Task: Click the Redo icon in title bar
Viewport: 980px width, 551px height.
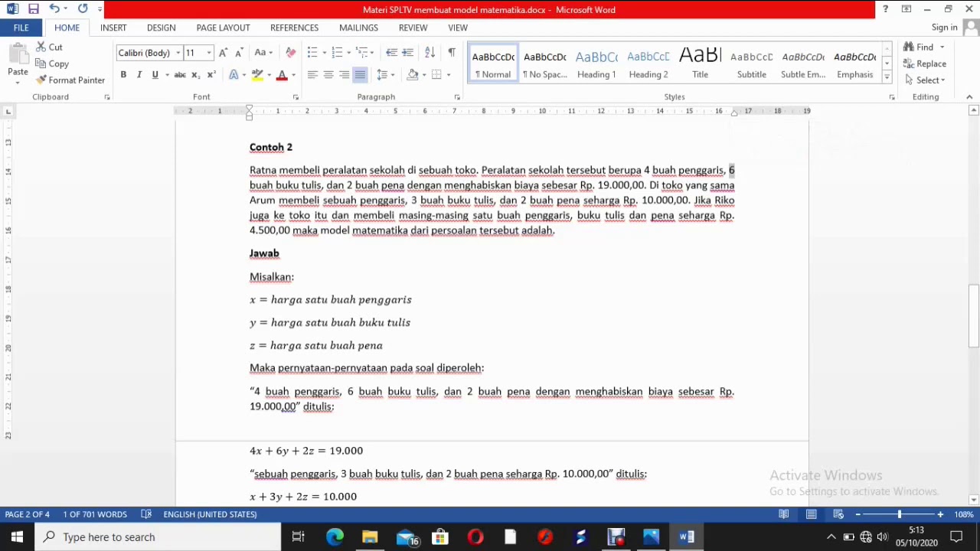Action: click(x=83, y=9)
